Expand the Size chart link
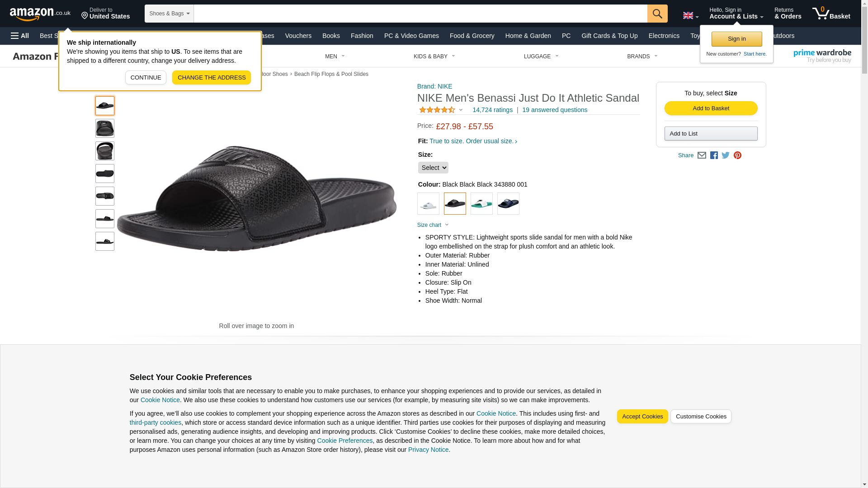Viewport: 868px width, 488px height. 433,225
